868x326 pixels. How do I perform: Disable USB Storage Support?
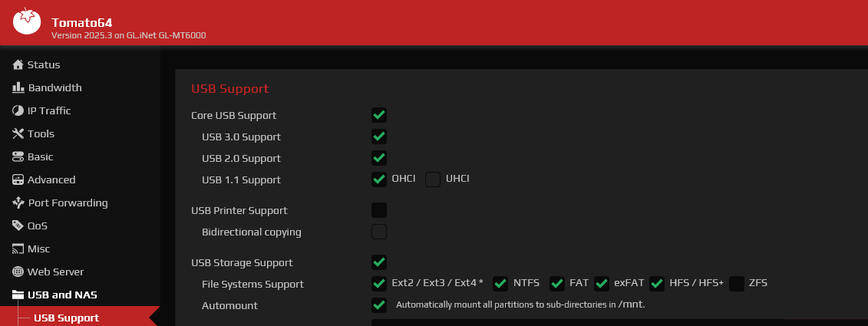point(379,262)
